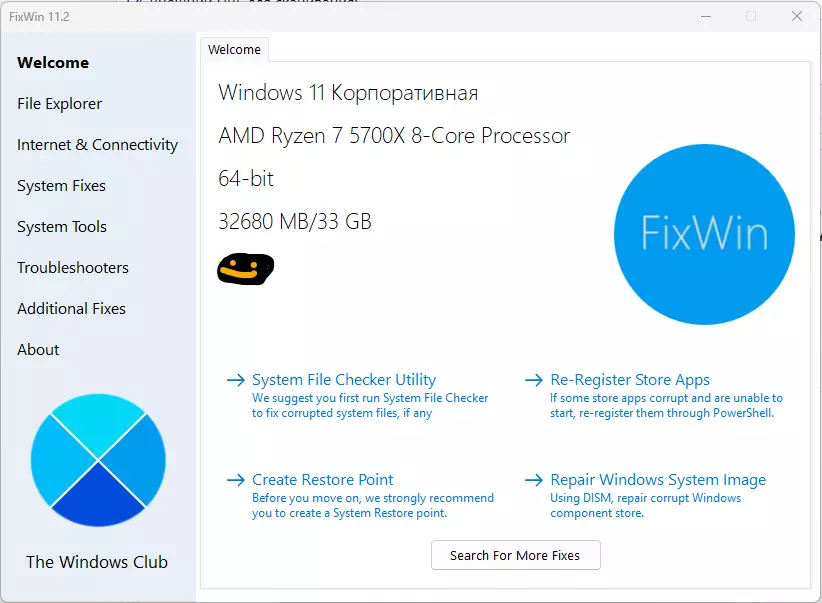Click the round FixWin logo
Viewport: 822px width, 603px height.
[704, 234]
